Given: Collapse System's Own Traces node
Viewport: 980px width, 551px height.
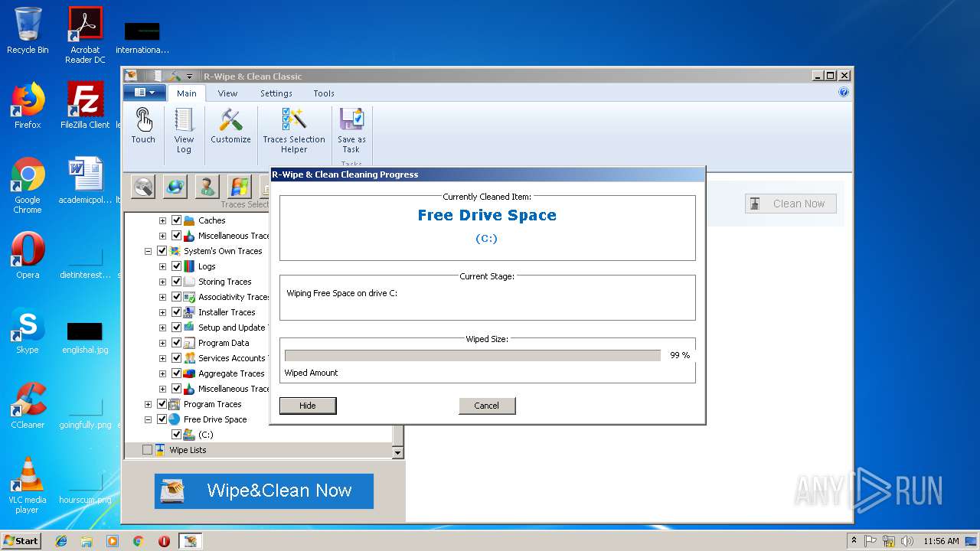Looking at the screenshot, I should click(x=148, y=251).
